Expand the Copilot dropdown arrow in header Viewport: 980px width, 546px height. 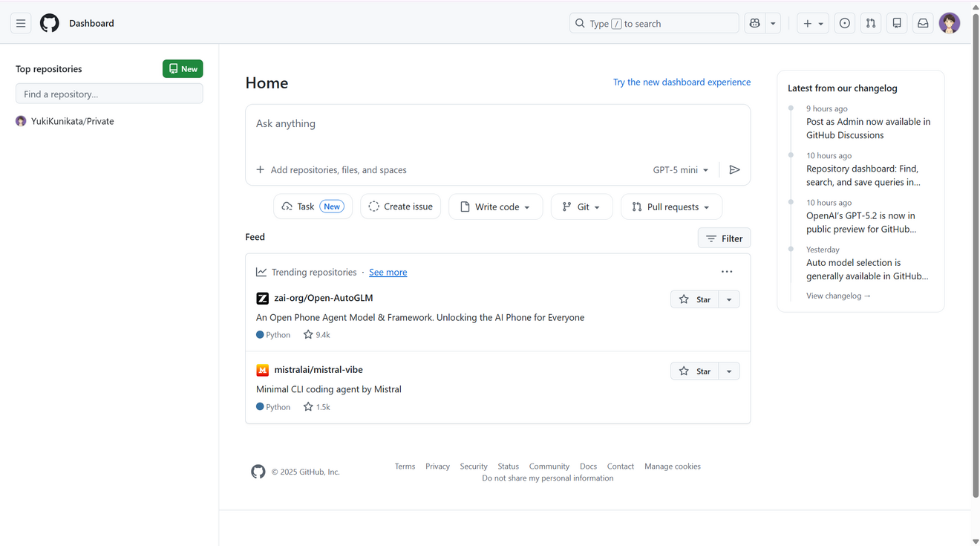coord(773,24)
